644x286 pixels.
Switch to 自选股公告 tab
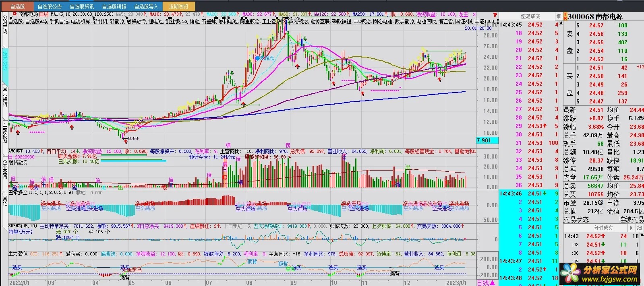click(50, 6)
